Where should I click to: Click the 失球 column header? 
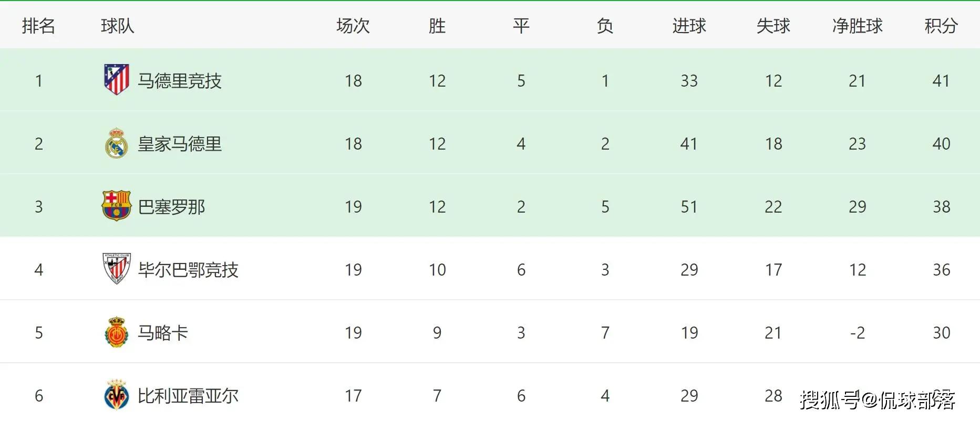click(x=773, y=26)
